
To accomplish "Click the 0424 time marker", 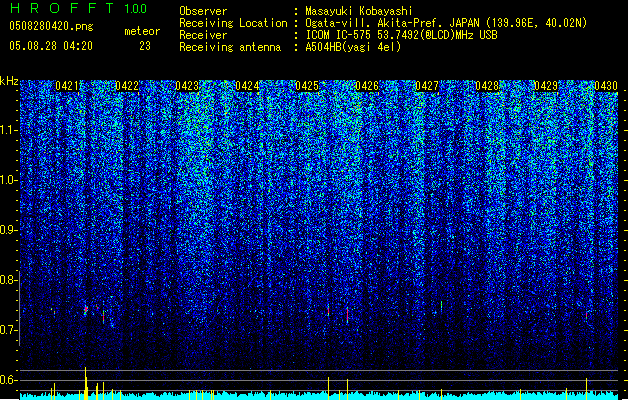I will 247,86.
